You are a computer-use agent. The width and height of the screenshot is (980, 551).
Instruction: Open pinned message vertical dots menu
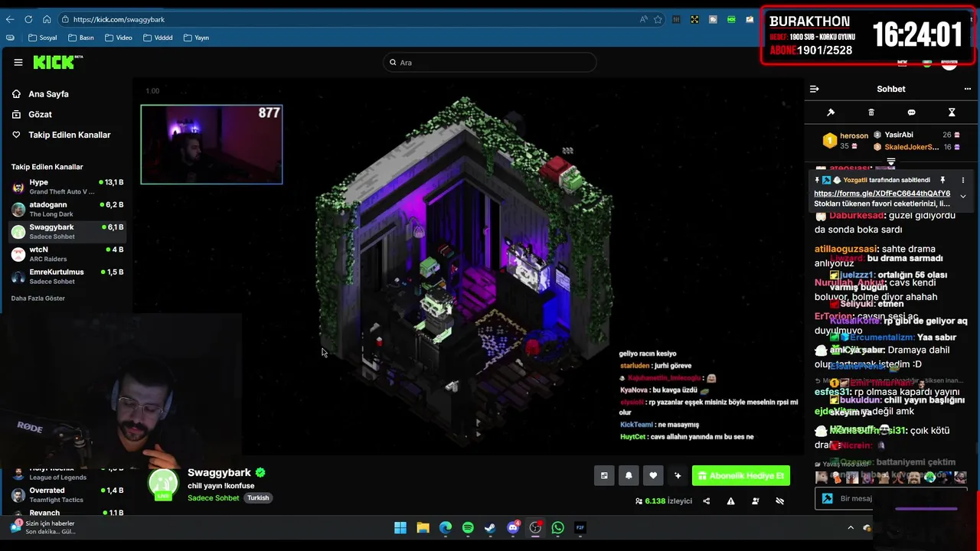click(963, 181)
